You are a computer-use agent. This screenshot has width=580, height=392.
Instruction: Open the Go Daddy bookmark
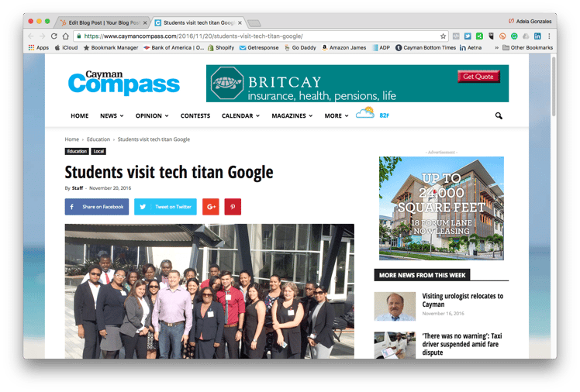(x=300, y=48)
